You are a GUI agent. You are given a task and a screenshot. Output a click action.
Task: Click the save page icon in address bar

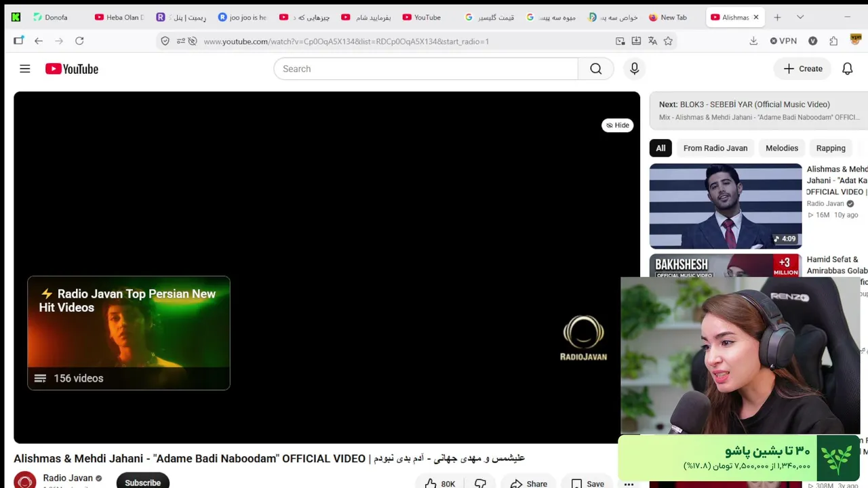[x=636, y=41]
